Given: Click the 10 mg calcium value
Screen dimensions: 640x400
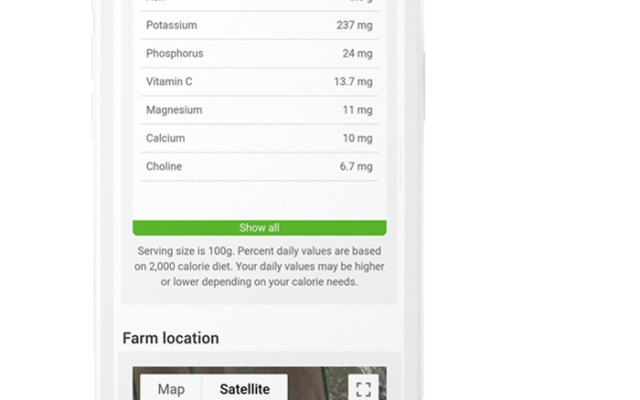Looking at the screenshot, I should (357, 138).
